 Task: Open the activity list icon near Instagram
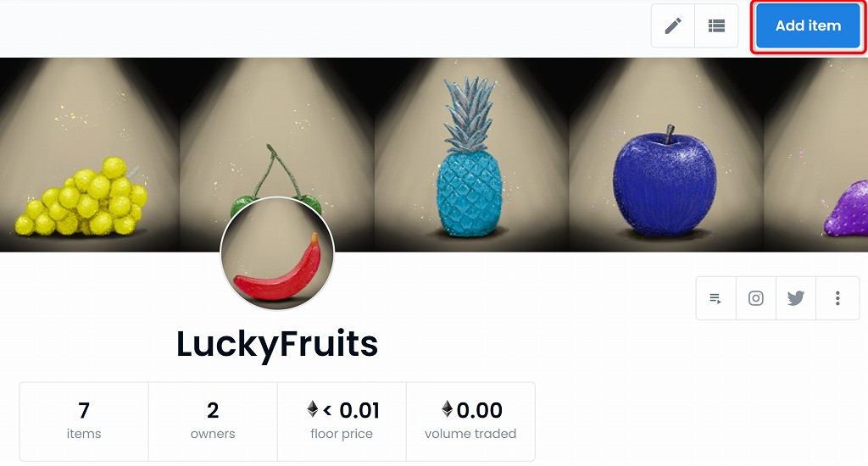715,298
